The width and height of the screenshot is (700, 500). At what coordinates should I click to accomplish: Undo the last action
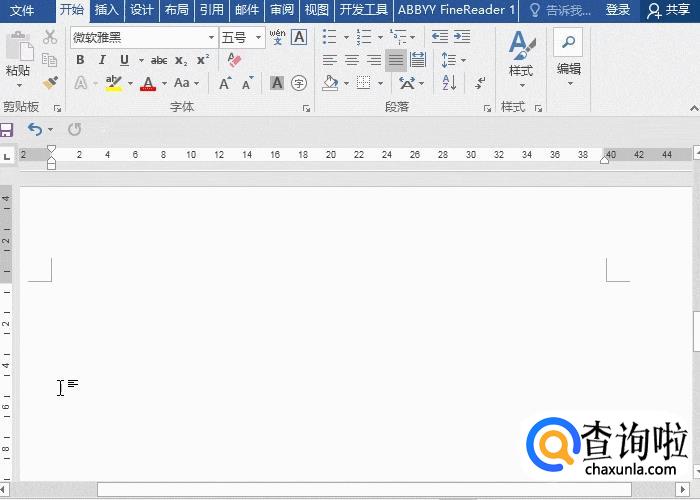click(35, 129)
